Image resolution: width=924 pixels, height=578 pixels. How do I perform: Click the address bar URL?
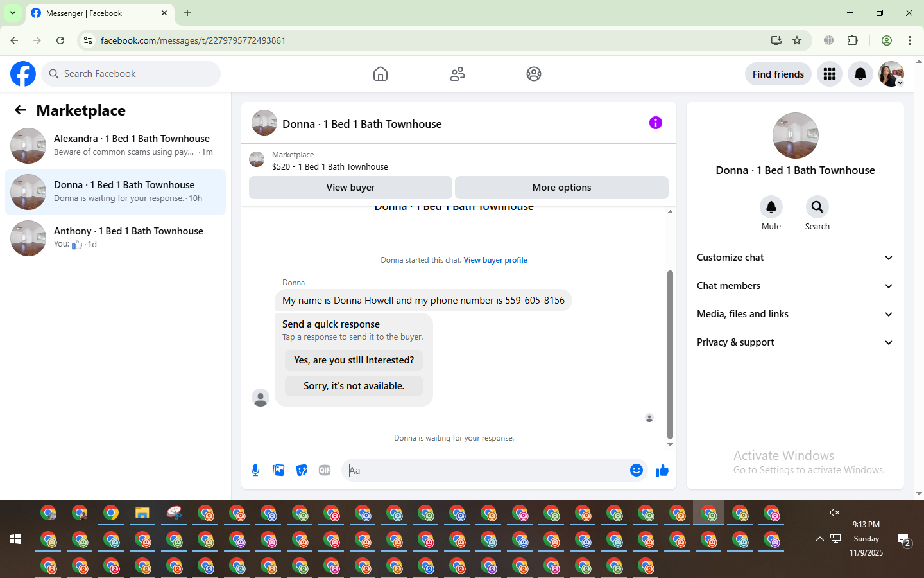coord(193,40)
